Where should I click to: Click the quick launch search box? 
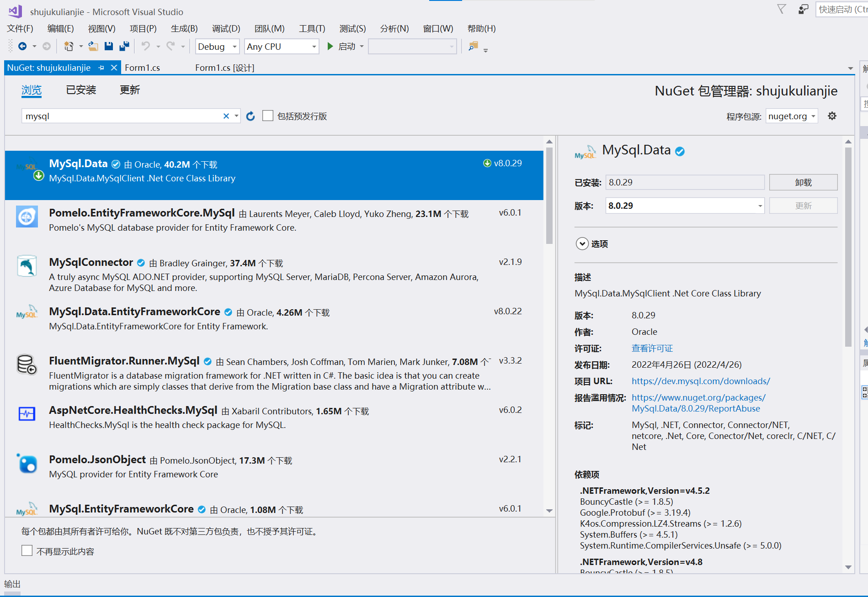pyautogui.click(x=841, y=9)
